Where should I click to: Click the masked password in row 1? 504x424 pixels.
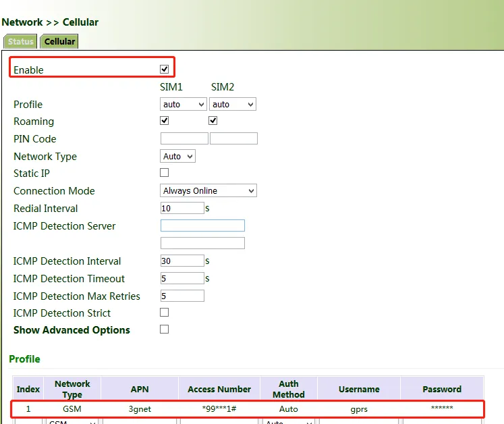tap(442, 408)
